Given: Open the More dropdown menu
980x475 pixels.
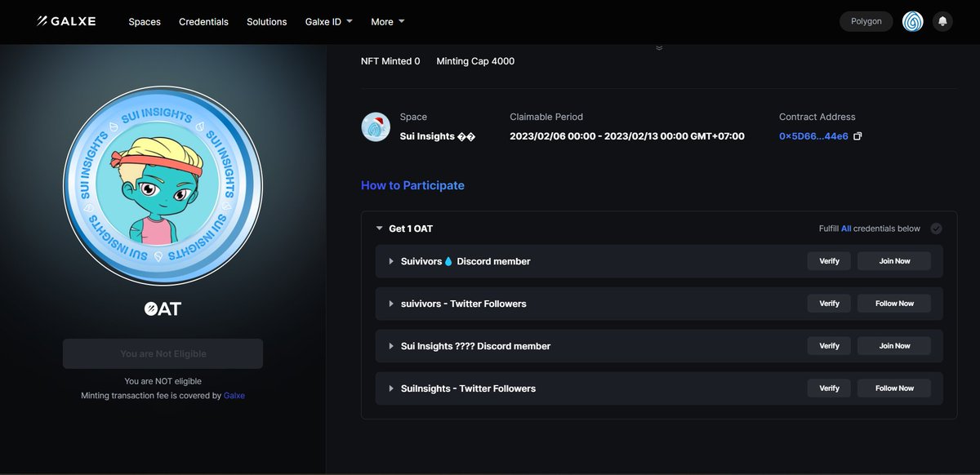Looking at the screenshot, I should [x=388, y=21].
